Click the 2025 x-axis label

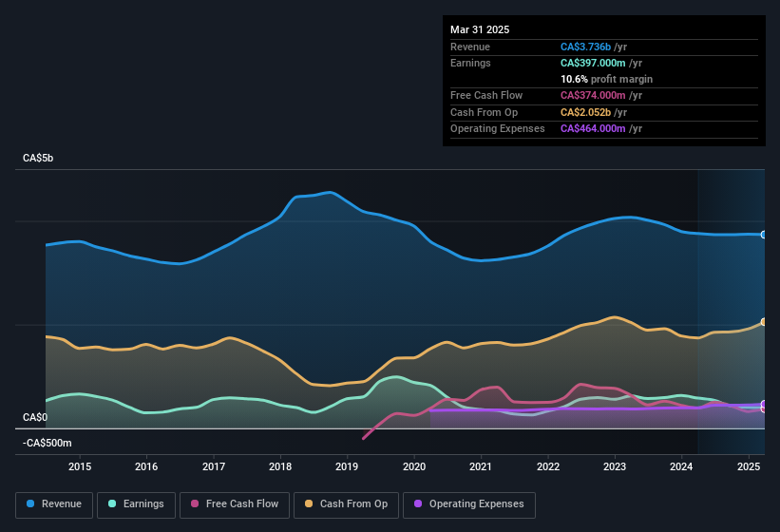tap(748, 466)
